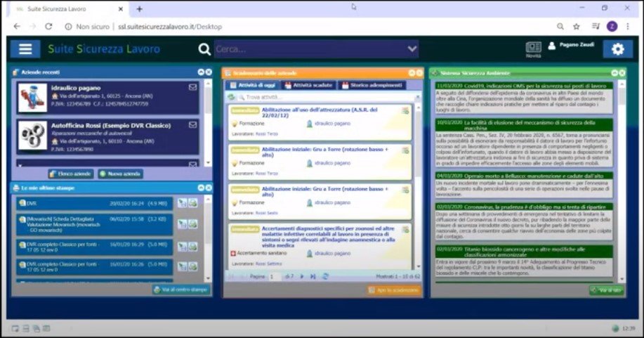Click the Elenco aziende button
The height and width of the screenshot is (338, 644).
click(x=72, y=174)
